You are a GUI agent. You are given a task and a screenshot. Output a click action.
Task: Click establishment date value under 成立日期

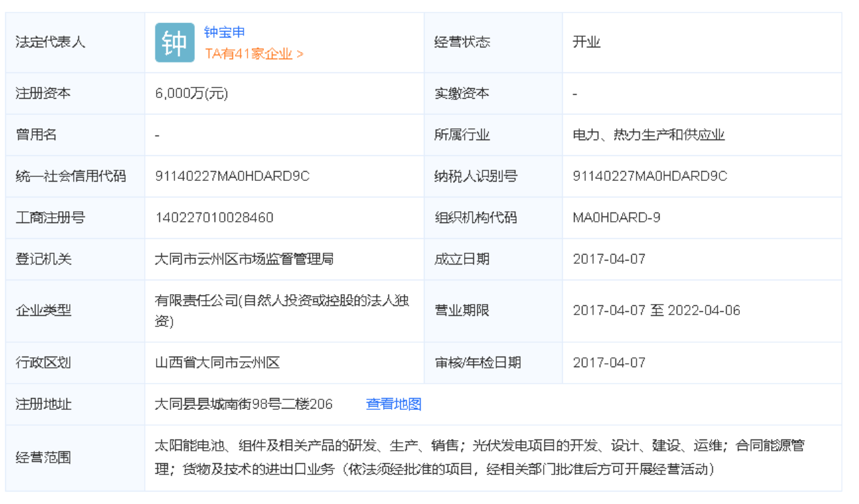click(x=609, y=259)
